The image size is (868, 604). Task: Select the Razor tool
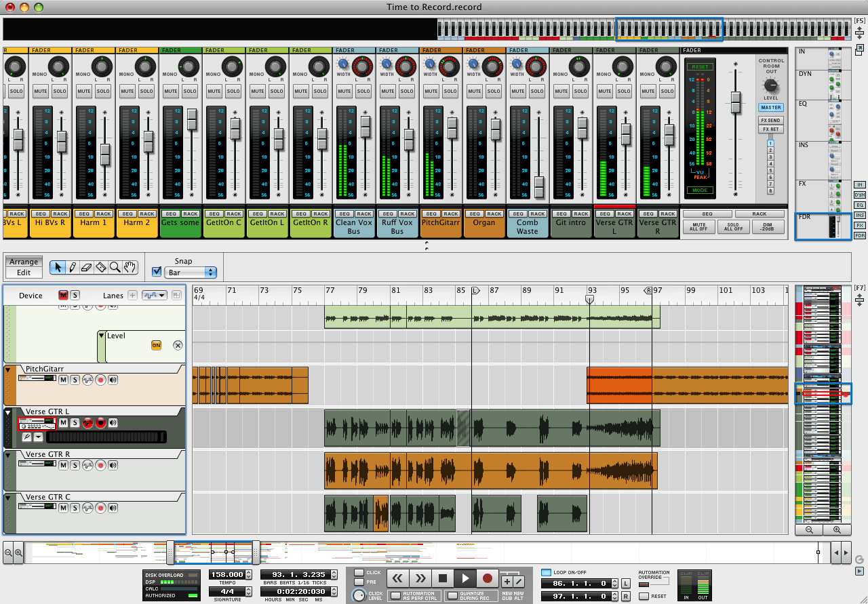tap(100, 267)
